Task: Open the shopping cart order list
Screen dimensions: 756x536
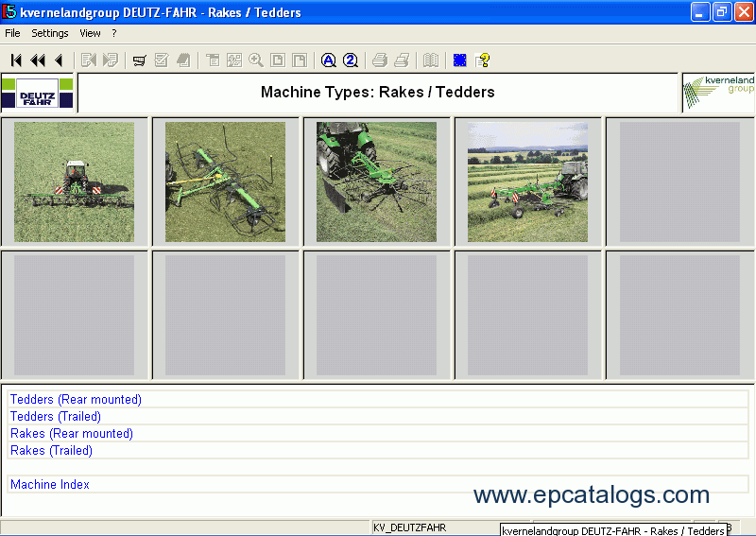Action: pyautogui.click(x=140, y=61)
